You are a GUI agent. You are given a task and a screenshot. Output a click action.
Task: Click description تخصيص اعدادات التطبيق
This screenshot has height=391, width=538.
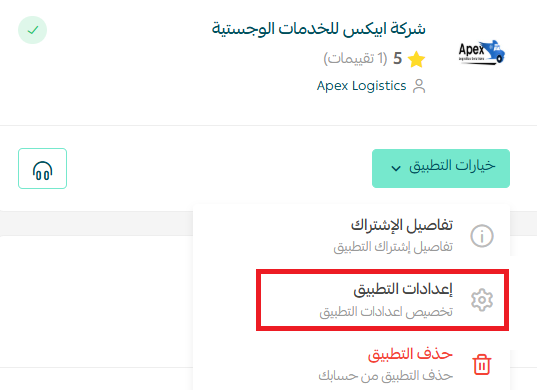(x=386, y=312)
